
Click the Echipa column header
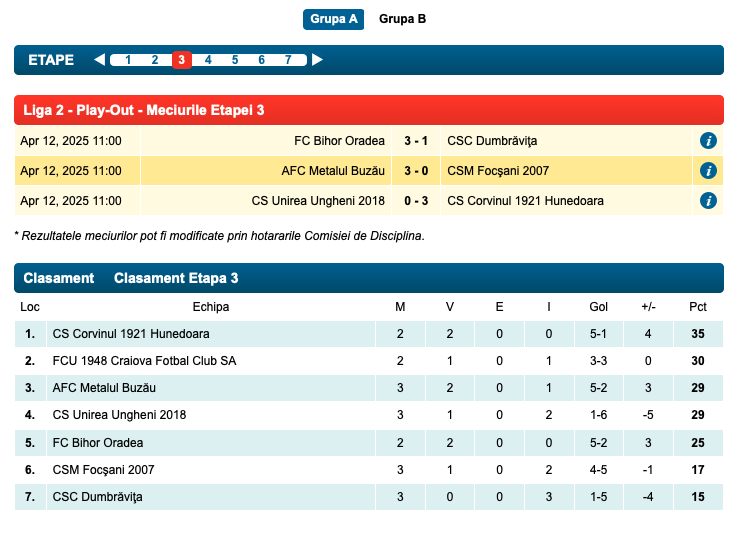click(x=211, y=307)
